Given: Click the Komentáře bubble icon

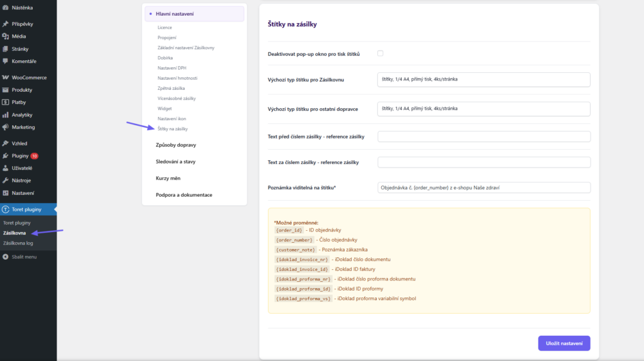Looking at the screenshot, I should pos(5,61).
